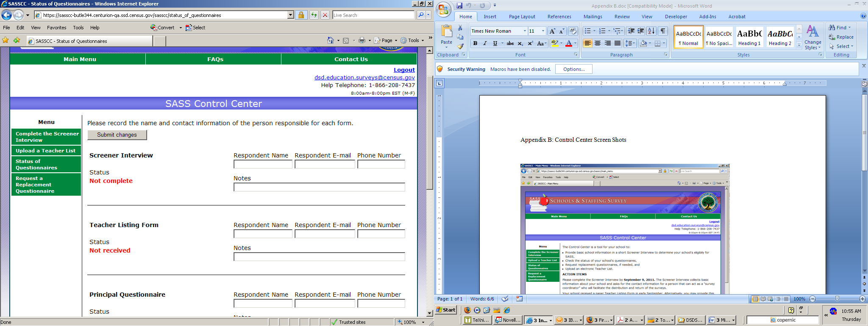The width and height of the screenshot is (868, 326).
Task: Open the IE address bar dropdown
Action: pyautogui.click(x=290, y=15)
